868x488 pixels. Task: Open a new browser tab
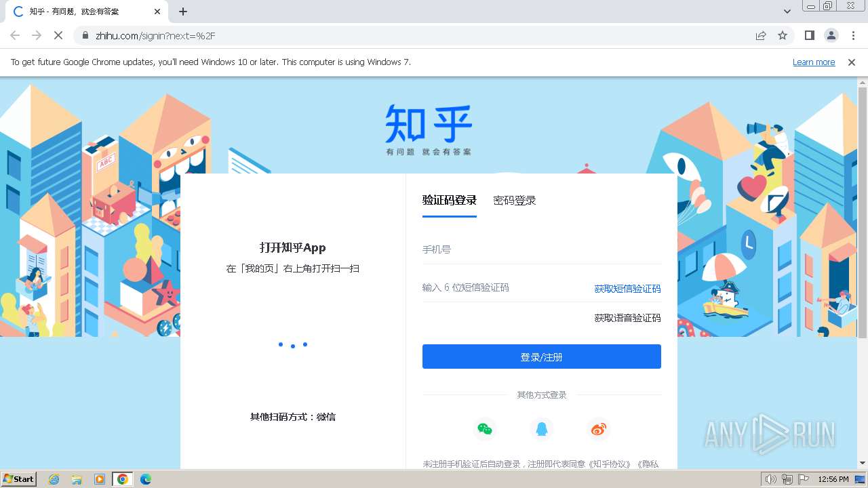click(183, 12)
